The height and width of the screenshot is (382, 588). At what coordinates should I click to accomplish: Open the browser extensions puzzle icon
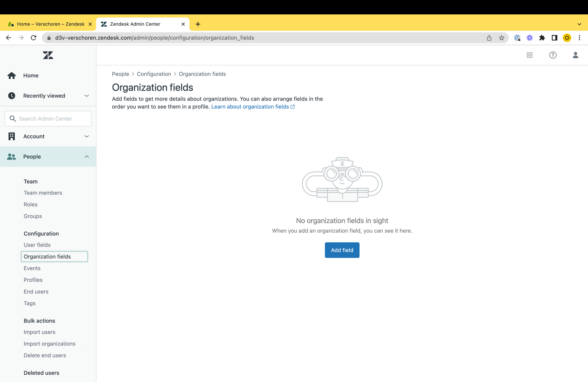542,38
